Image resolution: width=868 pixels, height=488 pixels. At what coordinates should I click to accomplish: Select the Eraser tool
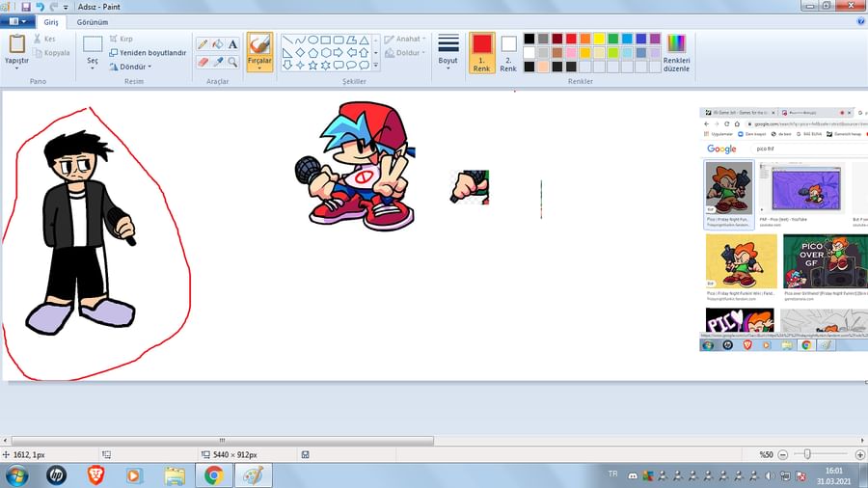(x=203, y=62)
